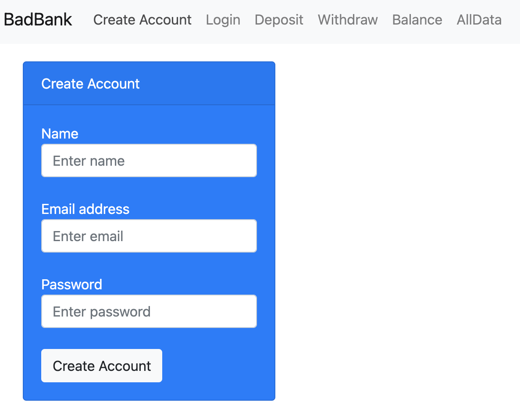Click the Enter password field
Image resolution: width=520 pixels, height=420 pixels.
click(149, 311)
